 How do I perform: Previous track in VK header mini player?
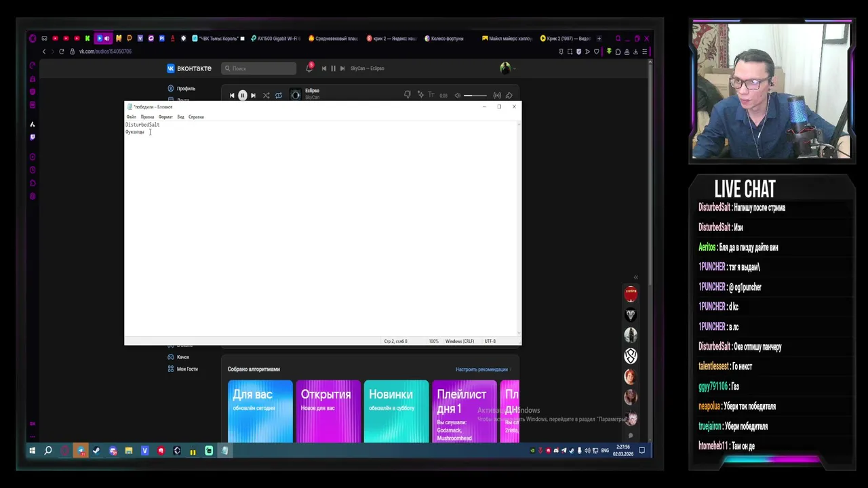coord(323,68)
